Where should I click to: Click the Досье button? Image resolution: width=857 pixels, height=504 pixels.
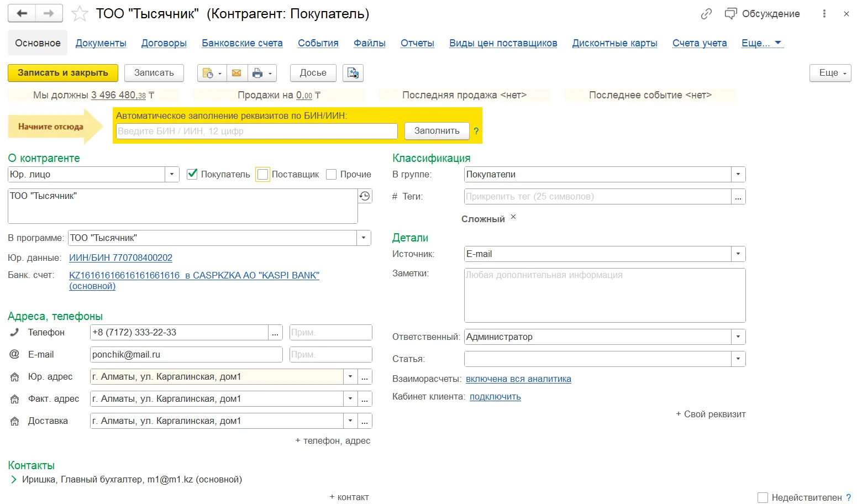[313, 73]
